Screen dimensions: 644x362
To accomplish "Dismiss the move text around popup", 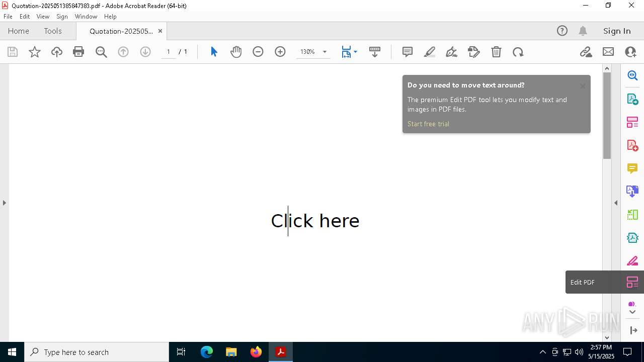I will click(x=583, y=86).
